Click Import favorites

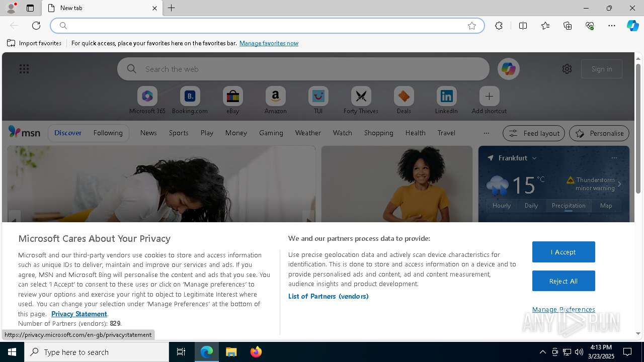34,43
